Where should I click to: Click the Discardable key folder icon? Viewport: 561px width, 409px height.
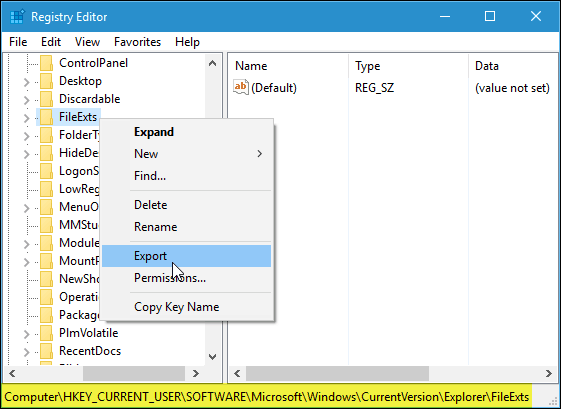47,99
